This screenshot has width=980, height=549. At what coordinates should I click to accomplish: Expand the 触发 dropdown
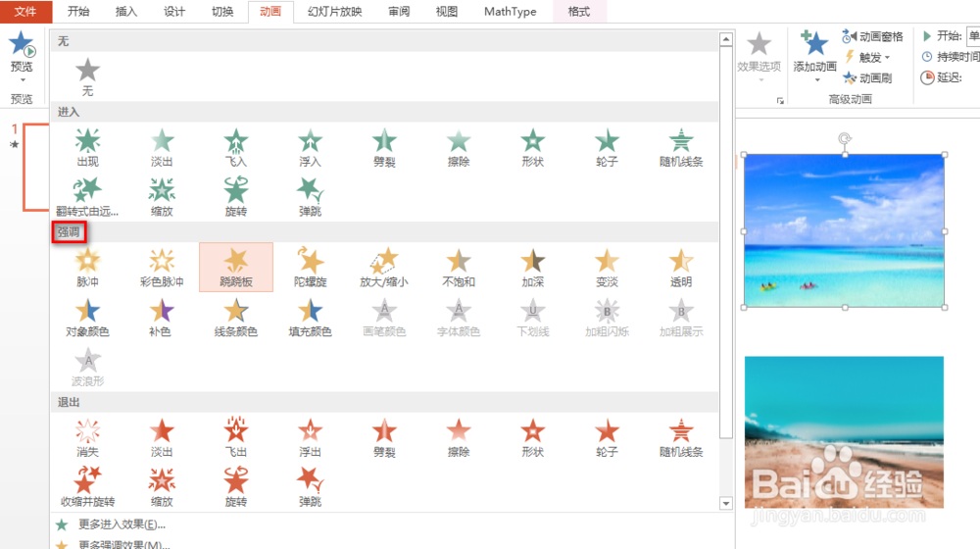click(x=867, y=57)
